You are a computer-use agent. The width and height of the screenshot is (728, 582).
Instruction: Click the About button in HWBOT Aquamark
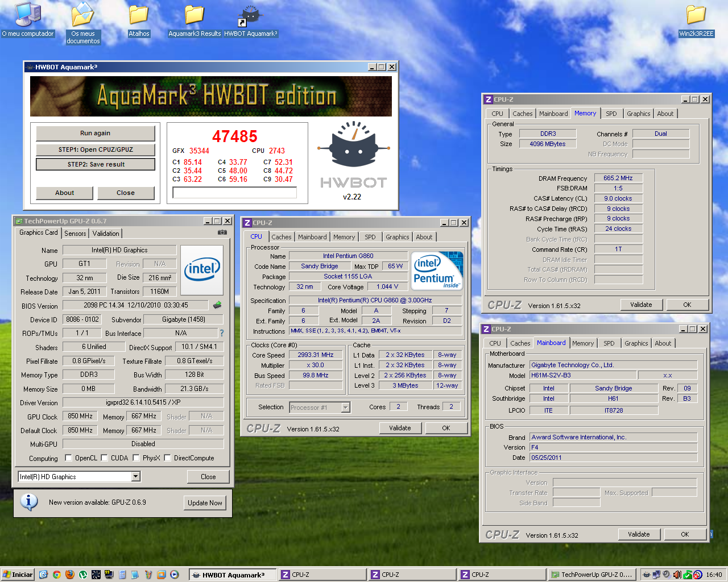point(64,193)
